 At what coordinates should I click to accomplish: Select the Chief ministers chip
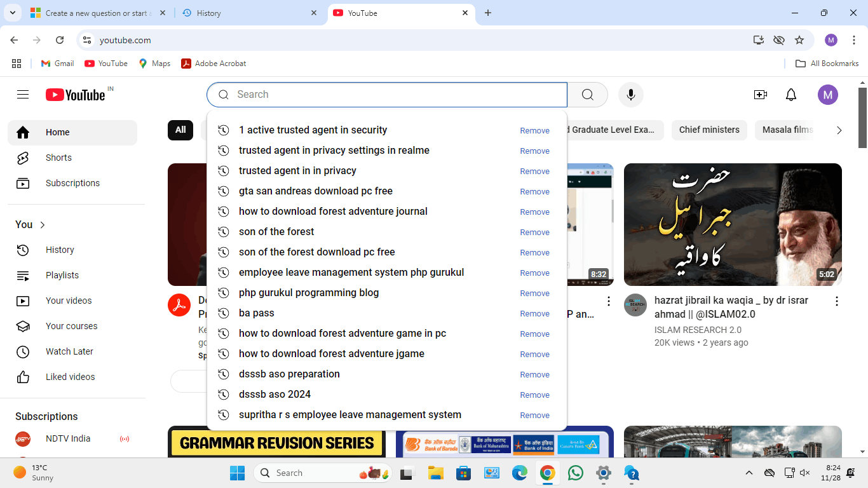(709, 130)
